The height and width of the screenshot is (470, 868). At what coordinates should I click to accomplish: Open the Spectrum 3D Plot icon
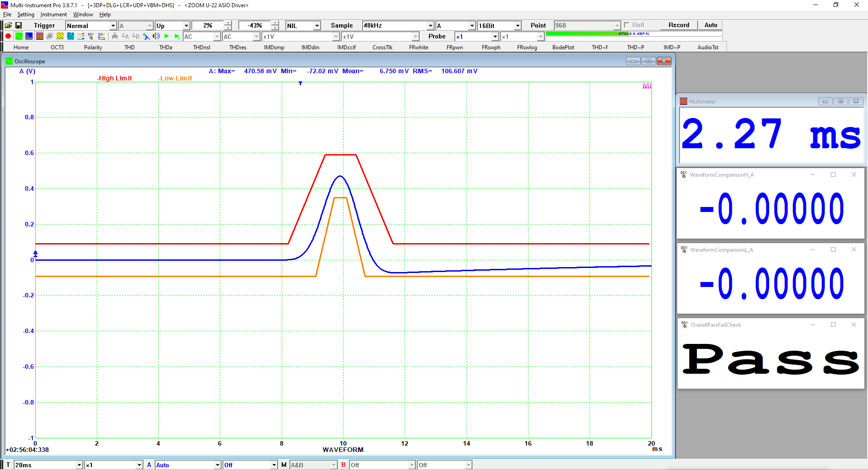[x=50, y=36]
